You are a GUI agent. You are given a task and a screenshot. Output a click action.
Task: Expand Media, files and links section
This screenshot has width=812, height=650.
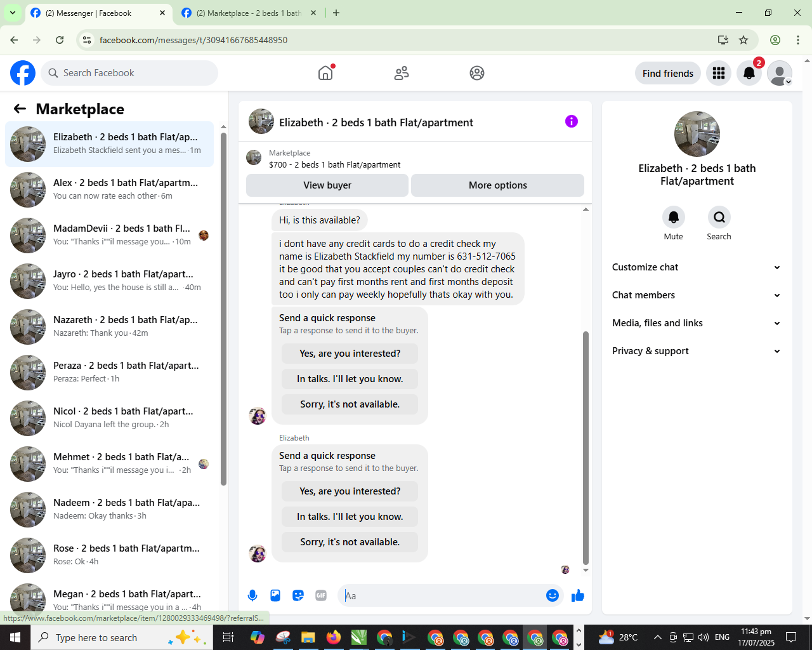(x=696, y=323)
